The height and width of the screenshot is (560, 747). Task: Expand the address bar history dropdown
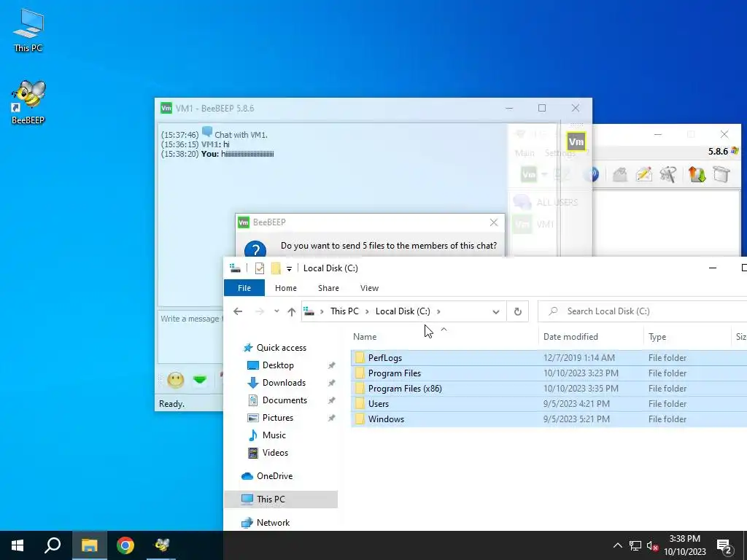pyautogui.click(x=496, y=312)
